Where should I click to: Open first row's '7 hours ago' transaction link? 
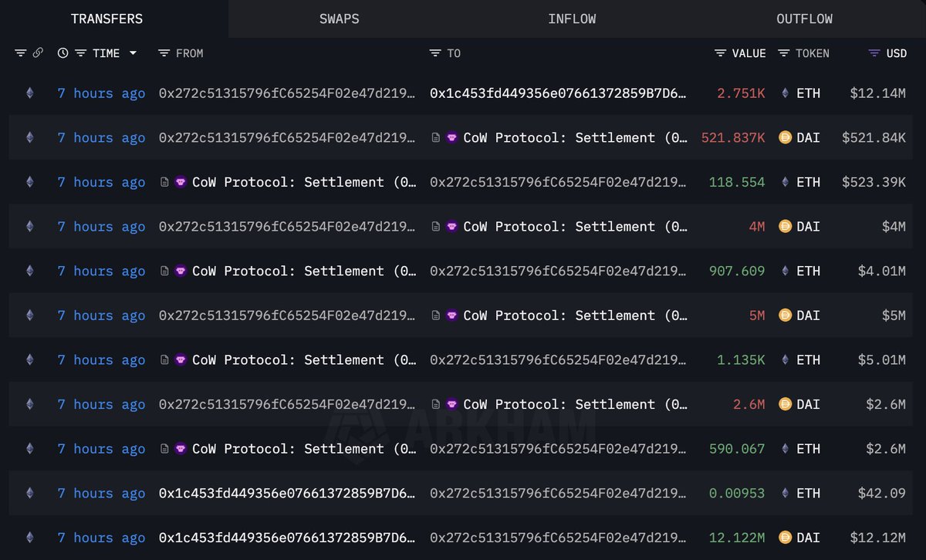(101, 93)
